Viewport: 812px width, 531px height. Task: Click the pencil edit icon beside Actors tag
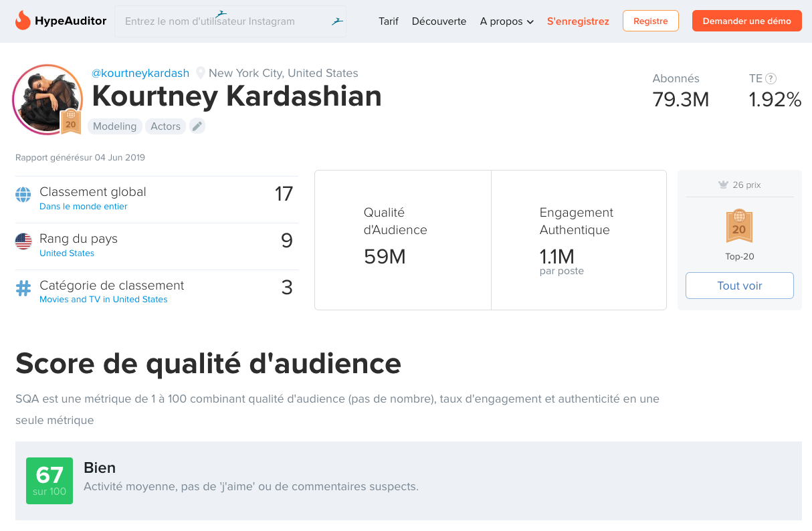[197, 126]
